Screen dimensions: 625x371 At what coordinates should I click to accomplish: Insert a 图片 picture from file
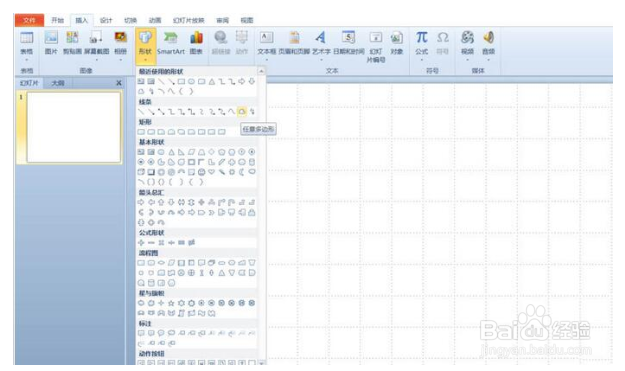51,43
